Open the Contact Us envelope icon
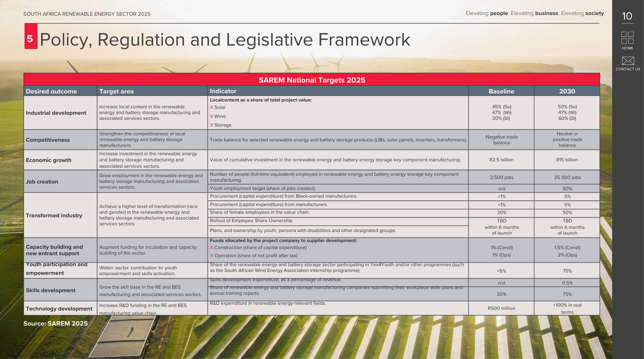 pos(628,61)
